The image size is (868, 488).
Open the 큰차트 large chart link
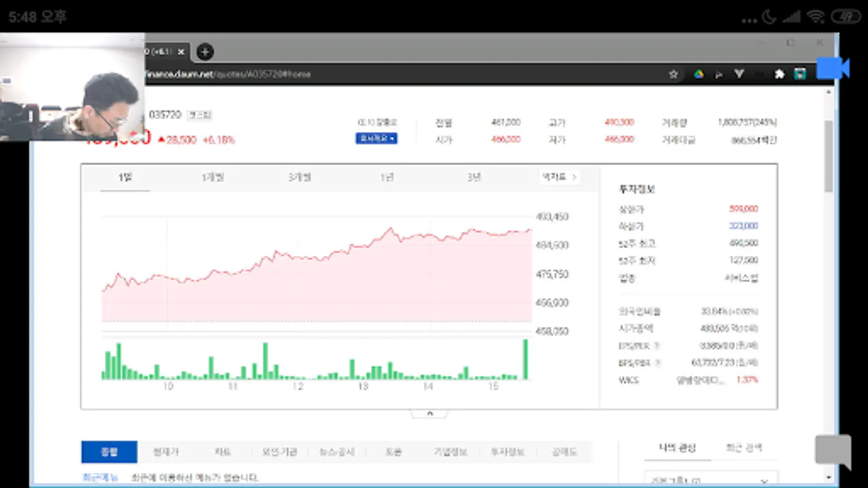tap(559, 177)
